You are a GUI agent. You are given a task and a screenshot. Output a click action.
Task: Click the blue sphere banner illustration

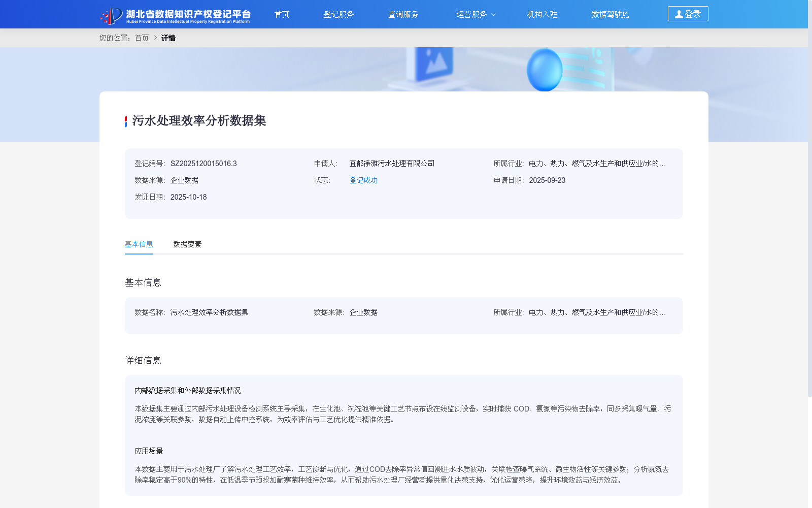point(545,70)
